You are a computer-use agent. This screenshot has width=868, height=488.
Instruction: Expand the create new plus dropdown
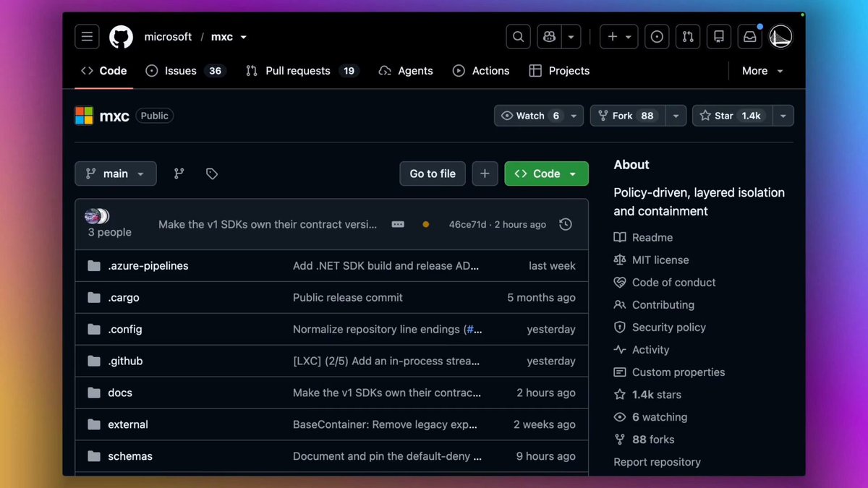click(619, 37)
